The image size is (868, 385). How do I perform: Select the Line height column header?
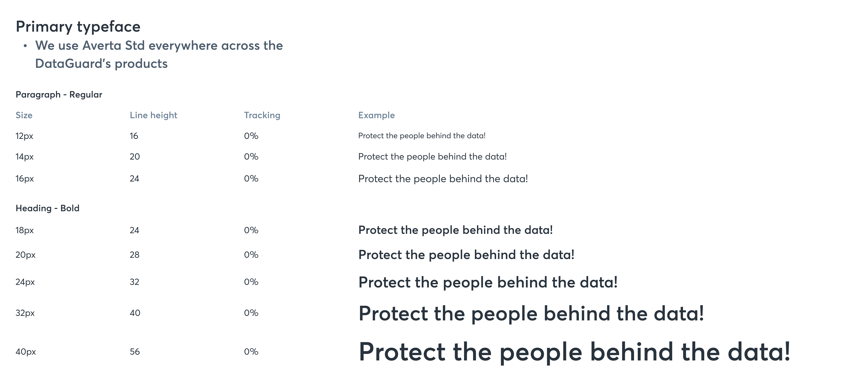pos(153,115)
